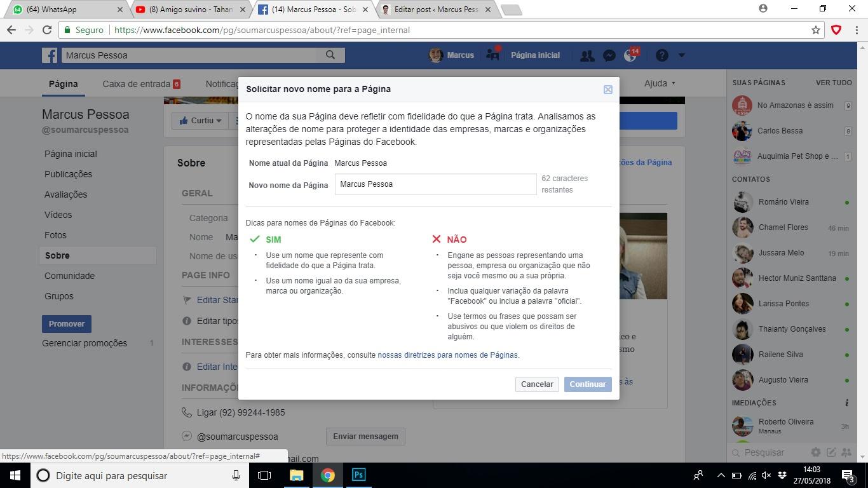The height and width of the screenshot is (488, 868).
Task: Select Comunidade in sidebar
Action: coord(69,276)
